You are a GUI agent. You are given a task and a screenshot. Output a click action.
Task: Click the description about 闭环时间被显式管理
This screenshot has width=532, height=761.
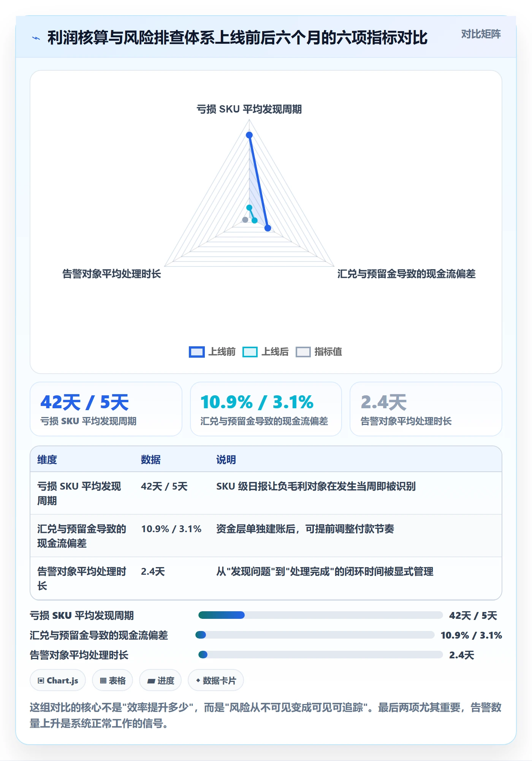(325, 572)
